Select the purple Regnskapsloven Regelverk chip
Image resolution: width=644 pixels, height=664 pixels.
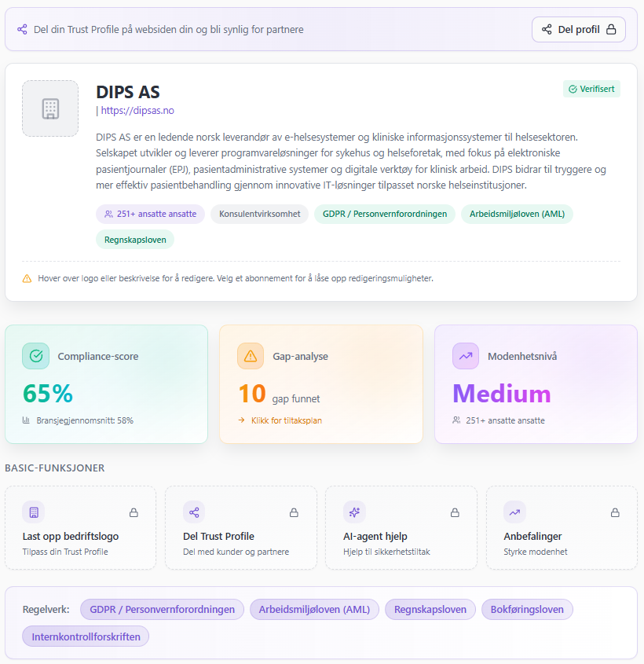[x=430, y=609]
